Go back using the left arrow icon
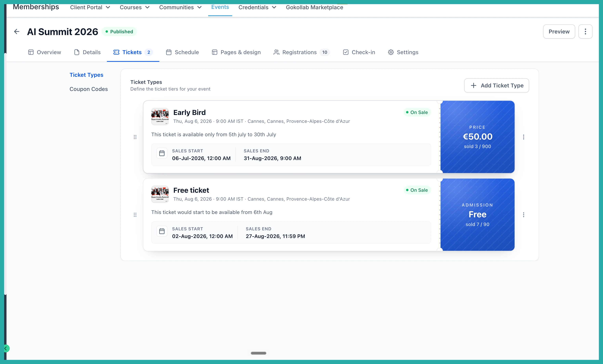 click(17, 31)
